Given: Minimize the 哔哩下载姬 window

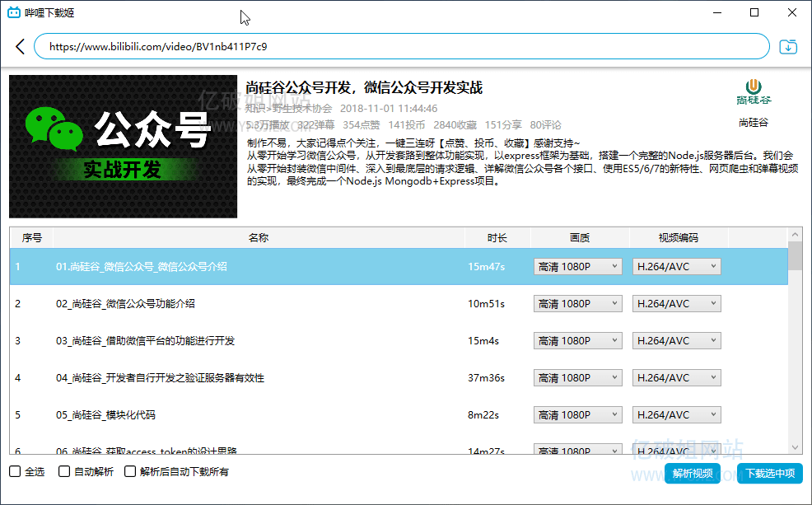Looking at the screenshot, I should tap(717, 12).
